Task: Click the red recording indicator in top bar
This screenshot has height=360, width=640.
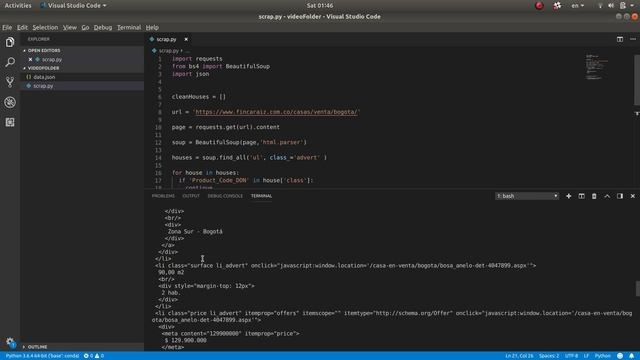Action: pos(539,6)
